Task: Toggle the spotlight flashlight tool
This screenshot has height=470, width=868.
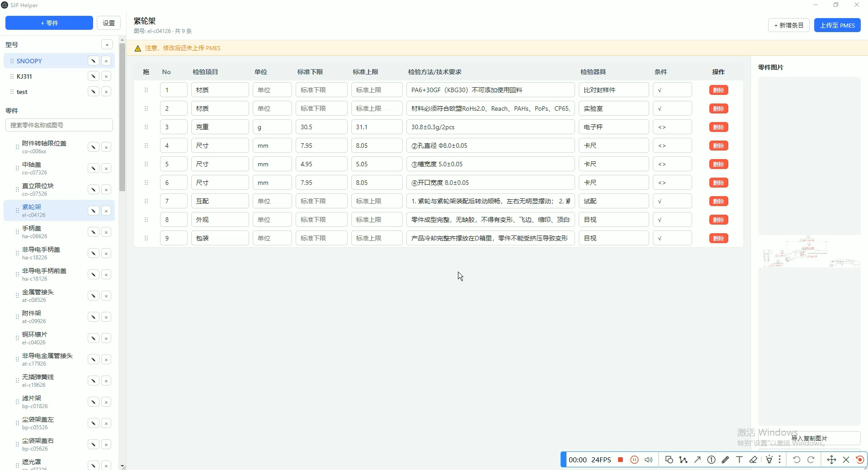Action: point(769,460)
